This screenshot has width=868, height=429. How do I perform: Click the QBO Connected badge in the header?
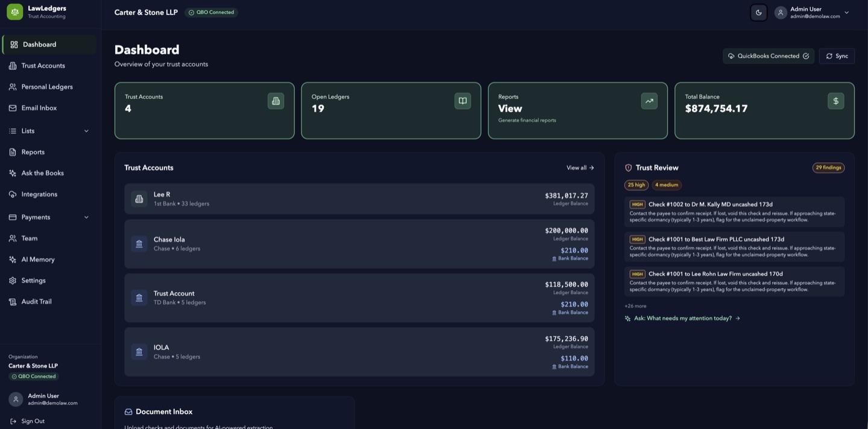[x=211, y=12]
